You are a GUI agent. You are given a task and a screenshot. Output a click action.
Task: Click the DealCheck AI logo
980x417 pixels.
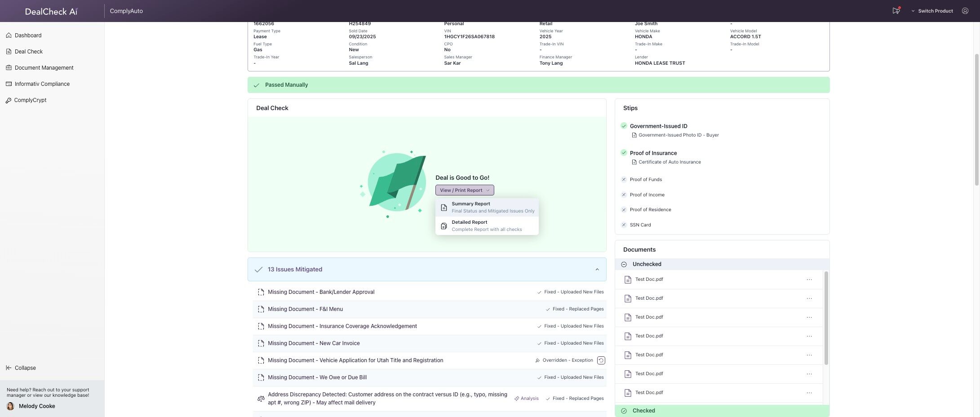pyautogui.click(x=51, y=11)
